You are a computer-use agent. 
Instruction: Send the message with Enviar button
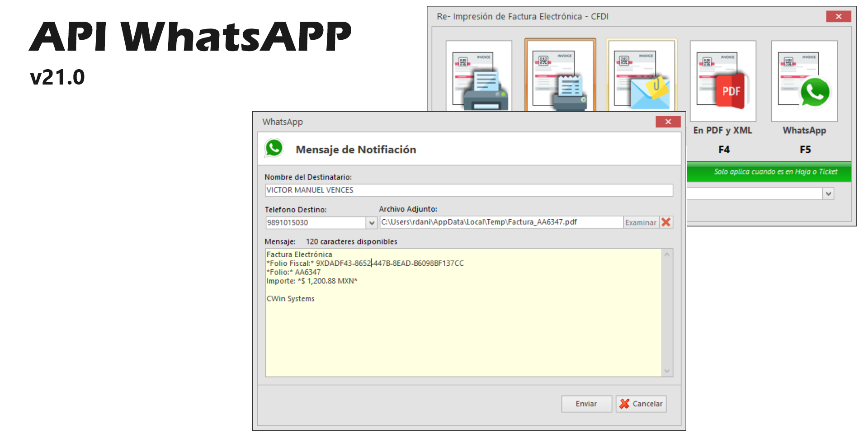586,404
